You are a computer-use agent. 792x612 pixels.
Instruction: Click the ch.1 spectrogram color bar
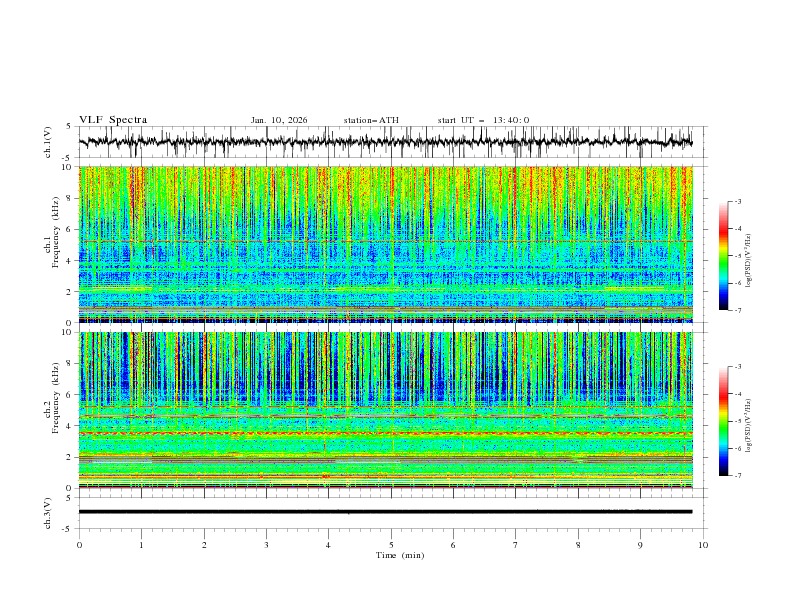point(723,255)
